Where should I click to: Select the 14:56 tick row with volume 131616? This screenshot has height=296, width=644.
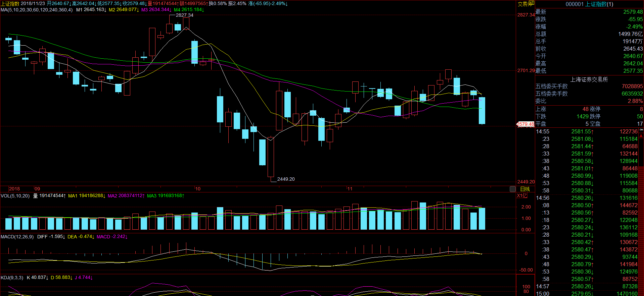587,198
